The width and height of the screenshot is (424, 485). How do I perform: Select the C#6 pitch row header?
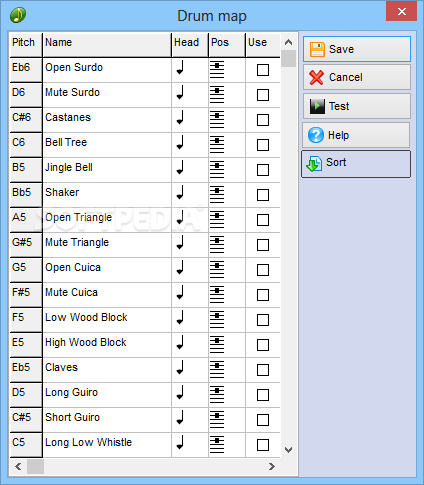coord(26,120)
